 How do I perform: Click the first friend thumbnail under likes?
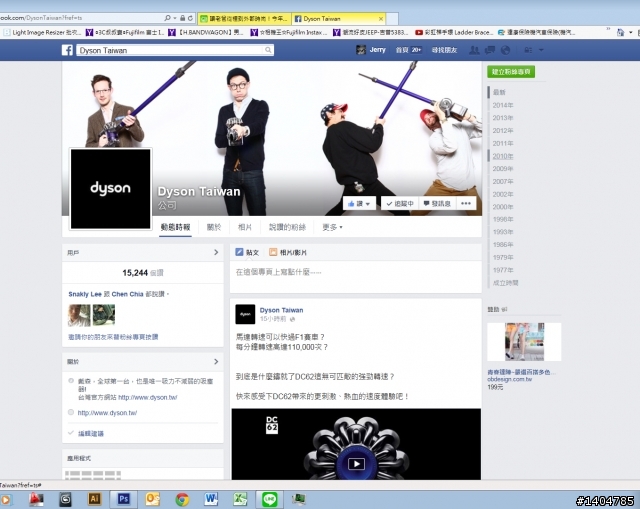[x=79, y=315]
